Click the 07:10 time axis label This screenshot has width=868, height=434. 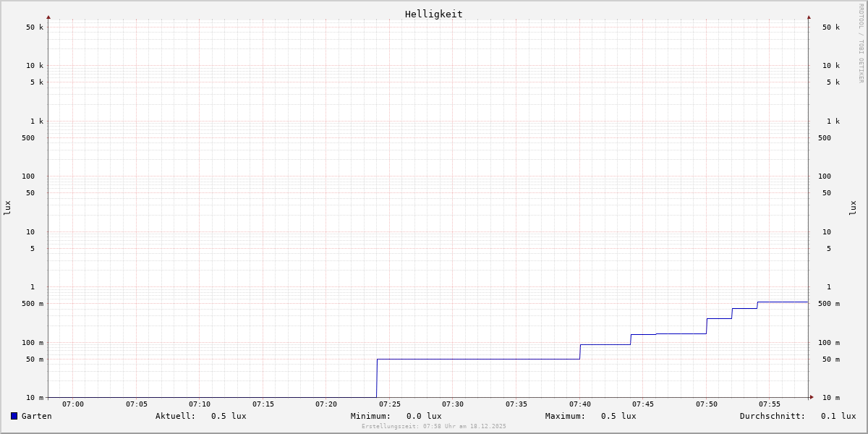click(200, 404)
